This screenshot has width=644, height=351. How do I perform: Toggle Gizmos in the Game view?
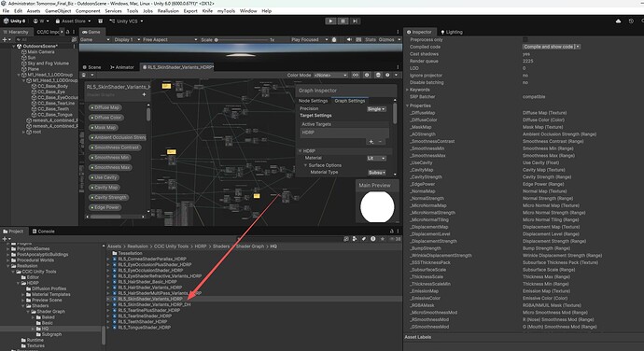pos(386,39)
